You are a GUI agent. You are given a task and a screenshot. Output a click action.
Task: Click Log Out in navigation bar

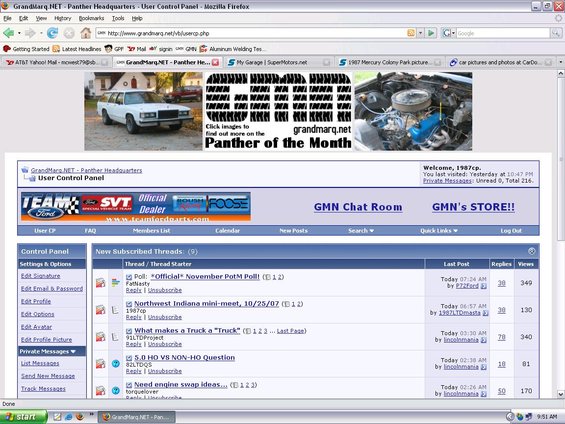(x=511, y=231)
